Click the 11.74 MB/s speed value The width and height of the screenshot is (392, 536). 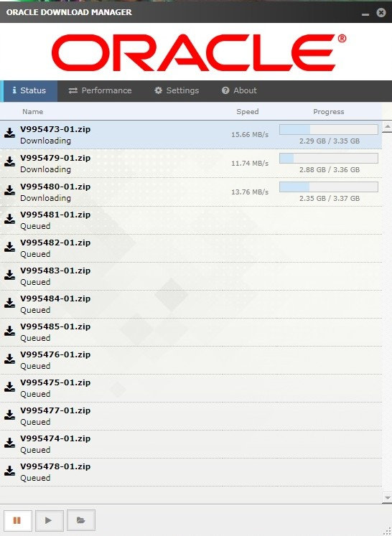[250, 164]
